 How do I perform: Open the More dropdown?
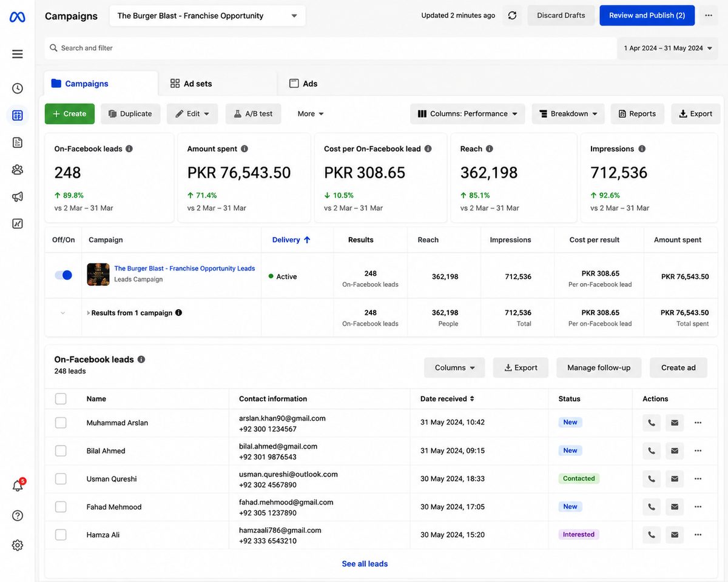(311, 114)
